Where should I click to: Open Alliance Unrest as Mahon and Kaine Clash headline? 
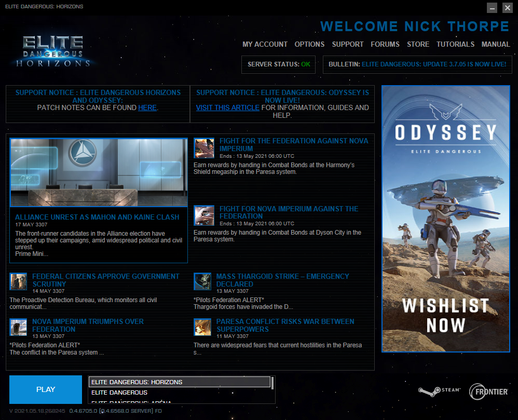pos(97,217)
